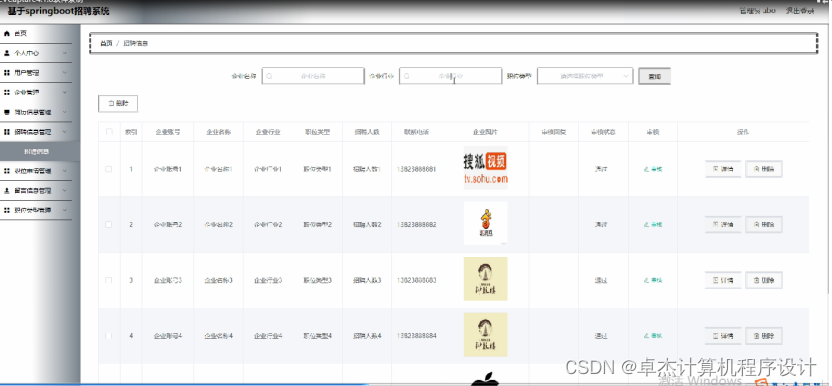Click 首页 in the breadcrumb
Viewport: 832px width, 386px height.
pyautogui.click(x=107, y=44)
